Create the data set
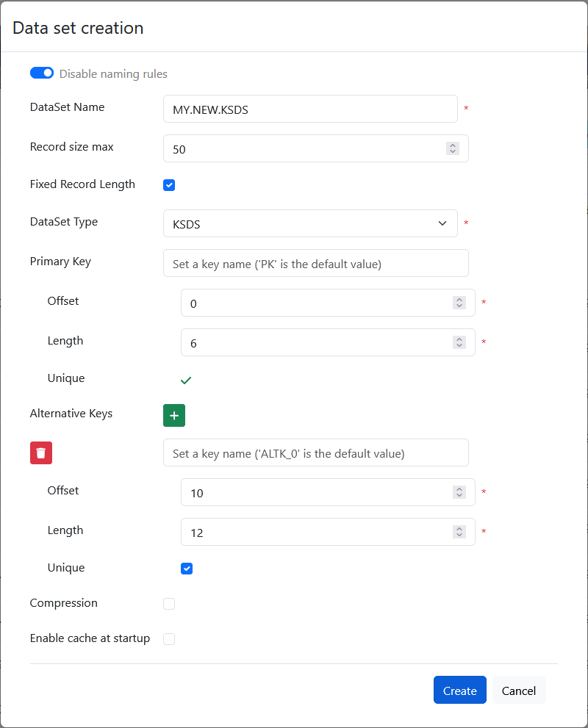588x728 pixels. pos(459,690)
